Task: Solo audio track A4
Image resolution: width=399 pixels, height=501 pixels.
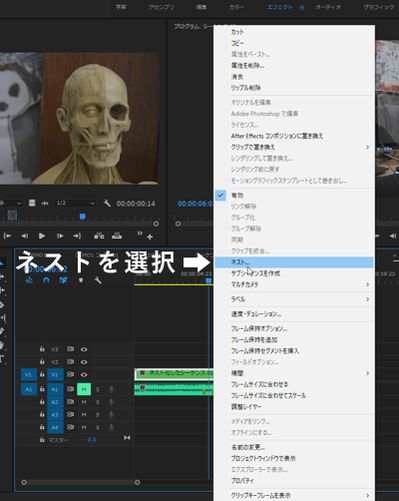Action: pyautogui.click(x=98, y=427)
